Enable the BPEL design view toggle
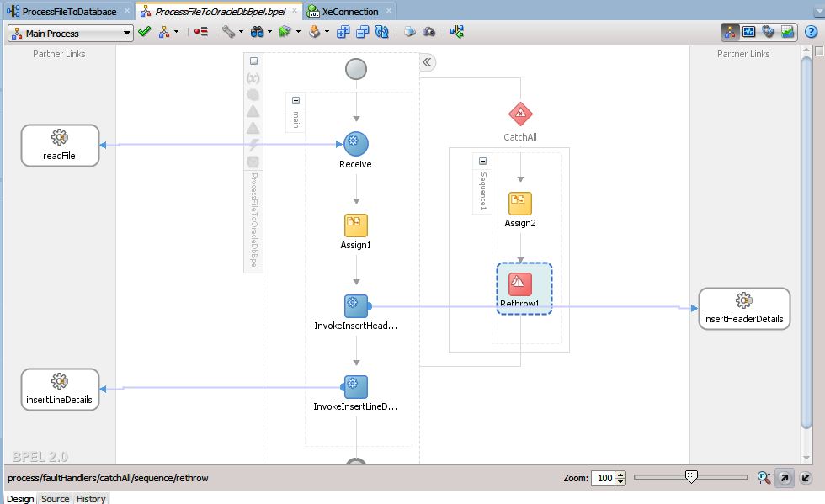Viewport: 825px width, 504px height. (x=729, y=31)
